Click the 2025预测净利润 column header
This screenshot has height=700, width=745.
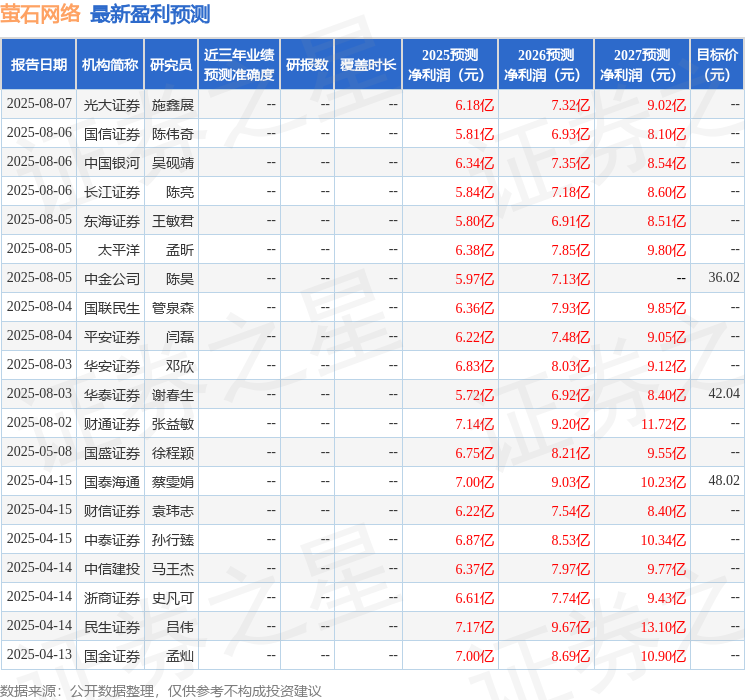(x=450, y=65)
